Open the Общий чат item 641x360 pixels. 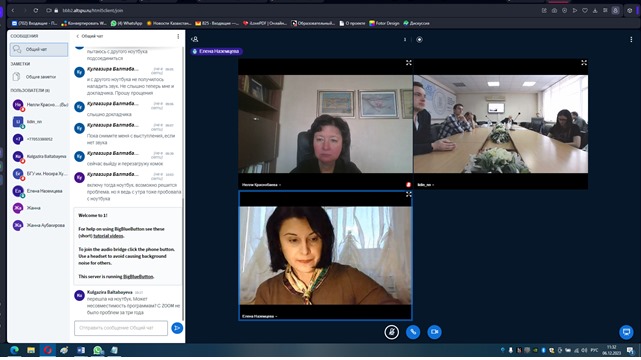(39, 49)
